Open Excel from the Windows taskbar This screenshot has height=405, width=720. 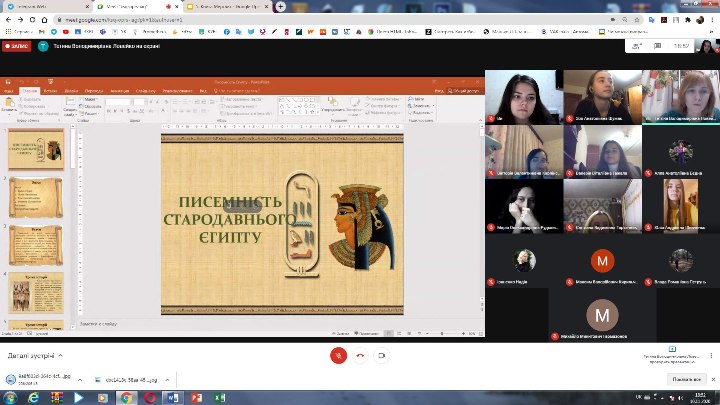coord(219,397)
